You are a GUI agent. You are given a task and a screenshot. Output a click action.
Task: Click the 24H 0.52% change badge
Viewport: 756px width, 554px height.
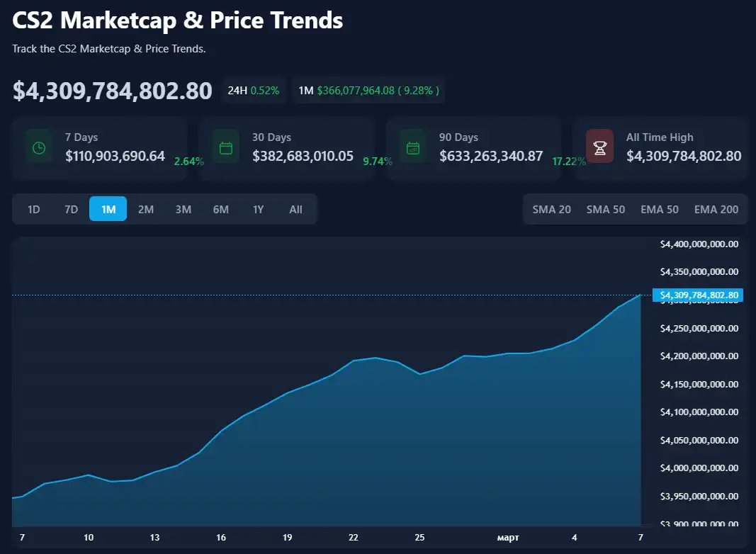pyautogui.click(x=254, y=90)
